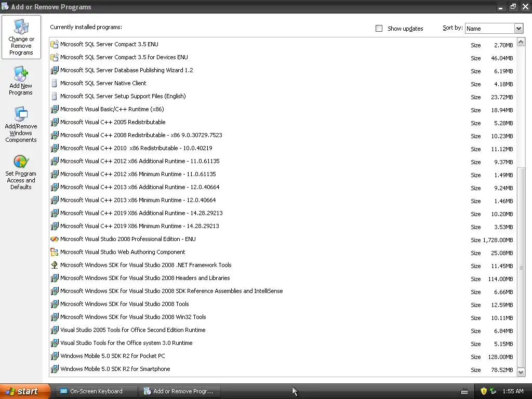Click the 78.52MB size value

tap(502, 370)
